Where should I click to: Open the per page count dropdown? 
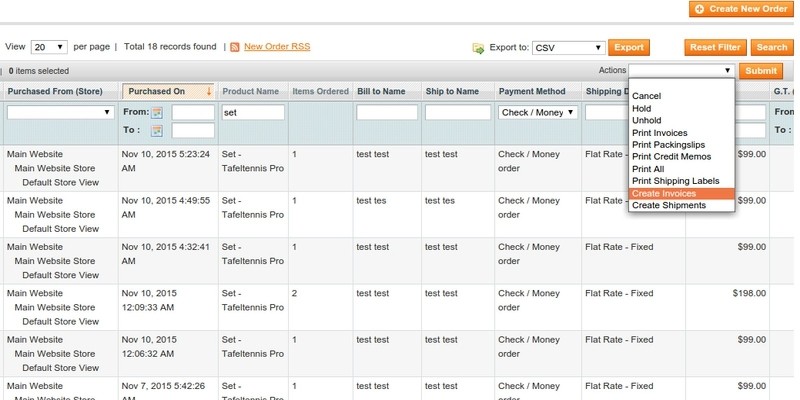click(x=49, y=47)
